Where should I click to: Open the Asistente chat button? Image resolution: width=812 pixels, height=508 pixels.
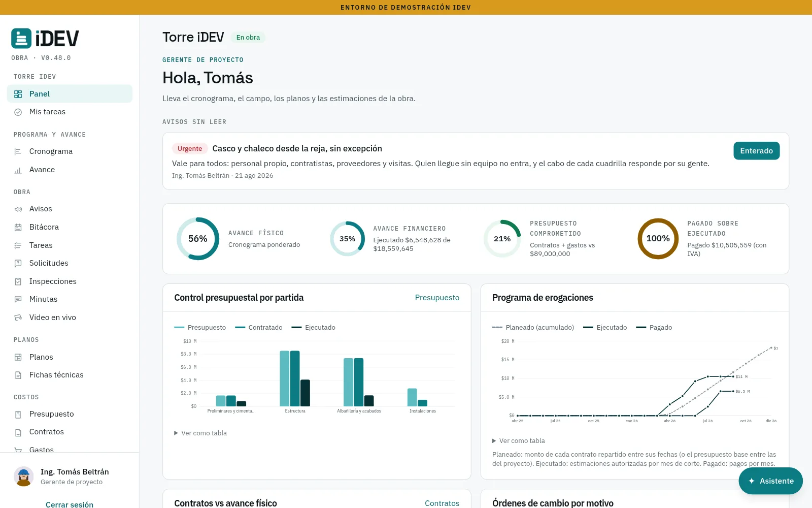(x=770, y=481)
